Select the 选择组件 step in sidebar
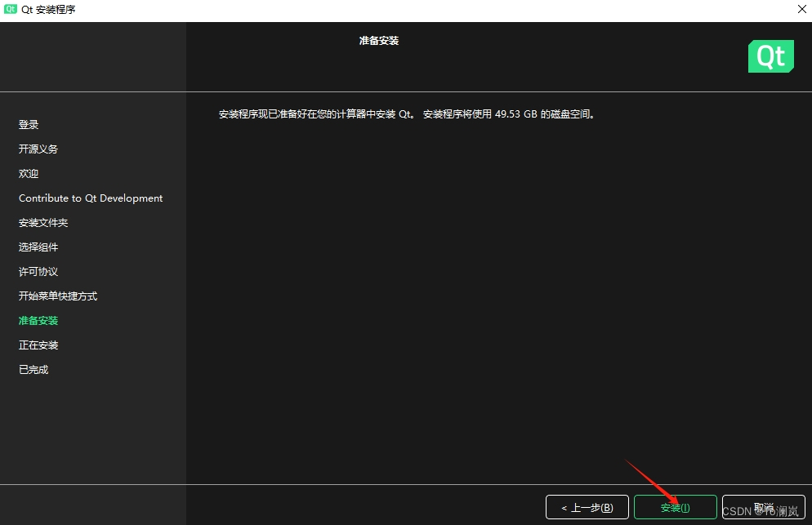 [x=38, y=247]
